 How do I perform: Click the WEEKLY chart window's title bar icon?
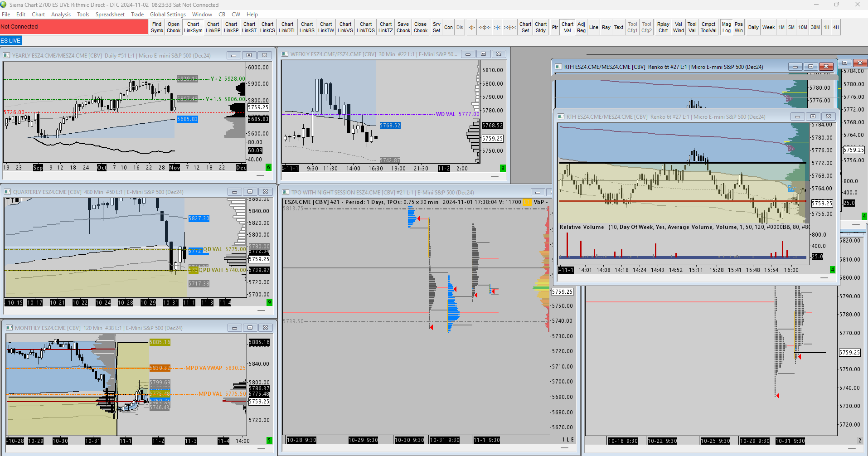[x=285, y=54]
